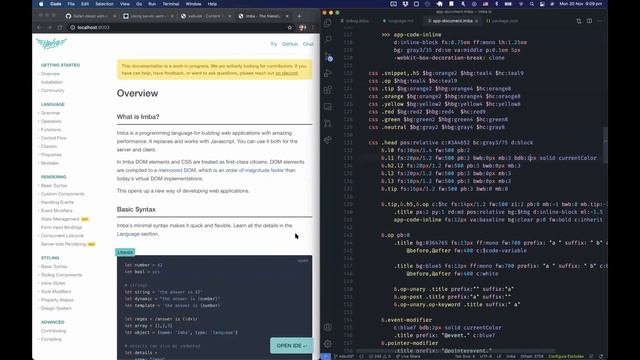Viewport: 640px width, 360px height.
Task: Click memoized DOM link in text
Action: 177,170
